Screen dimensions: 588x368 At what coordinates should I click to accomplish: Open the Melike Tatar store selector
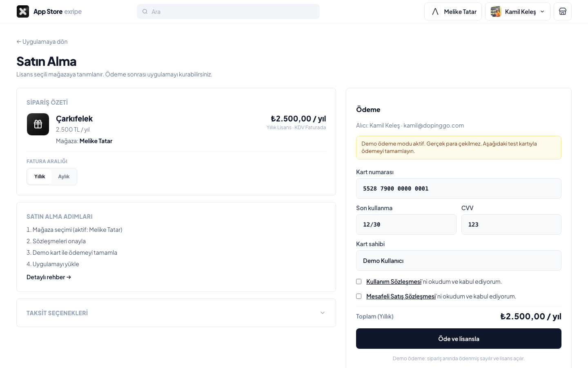click(x=453, y=11)
